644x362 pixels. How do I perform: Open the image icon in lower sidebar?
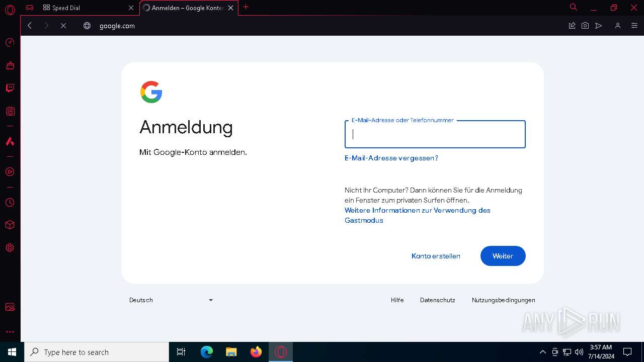pos(10,307)
